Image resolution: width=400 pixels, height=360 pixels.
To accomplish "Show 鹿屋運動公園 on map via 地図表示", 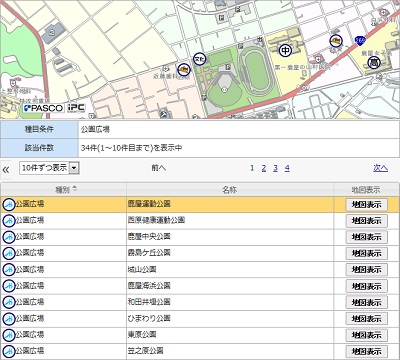I will 367,204.
